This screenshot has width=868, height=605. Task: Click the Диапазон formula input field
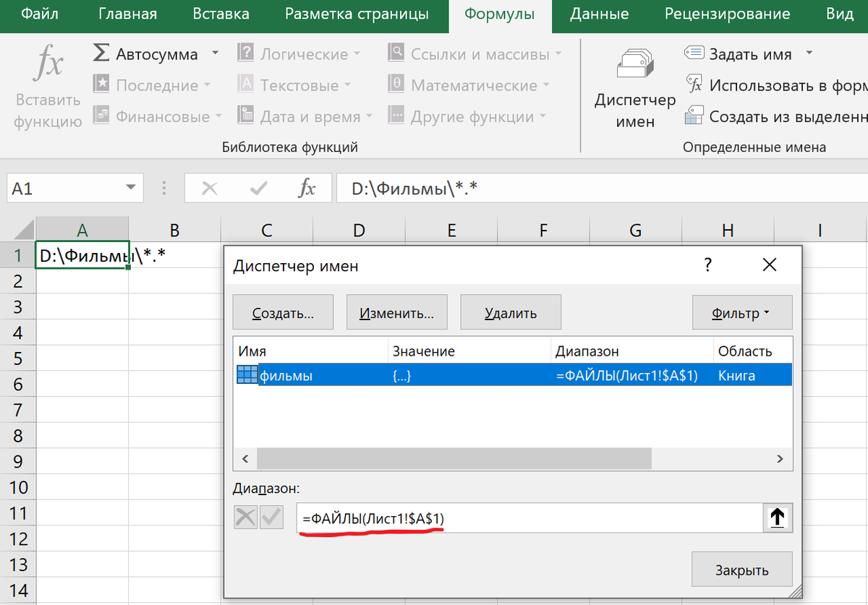point(530,518)
